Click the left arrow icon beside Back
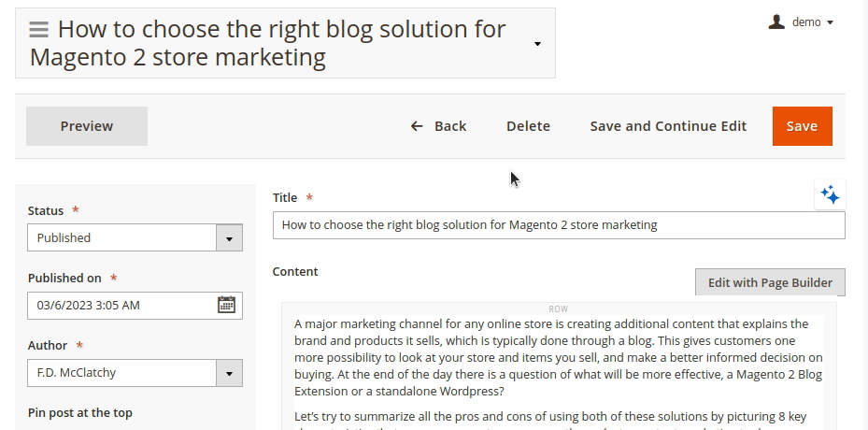Image resolution: width=868 pixels, height=430 pixels. click(417, 126)
